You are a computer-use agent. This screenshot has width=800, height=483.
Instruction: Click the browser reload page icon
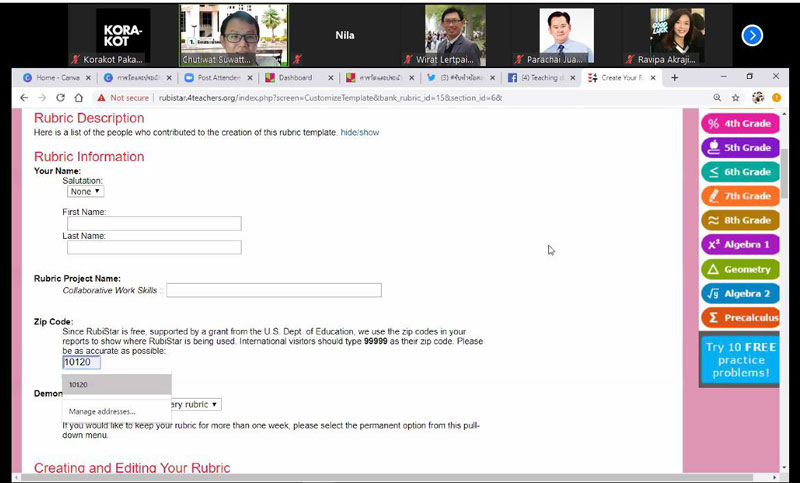[60, 98]
